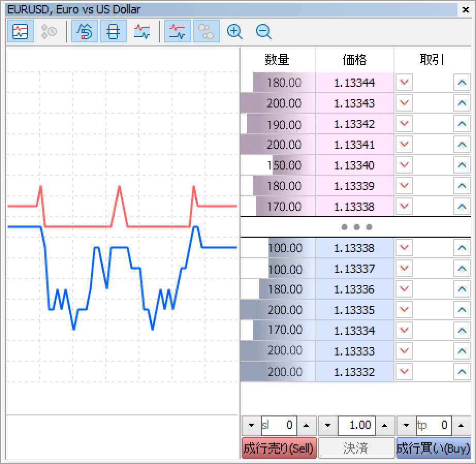Decrease the tp take profit value
This screenshot has height=464, width=476.
click(x=406, y=425)
